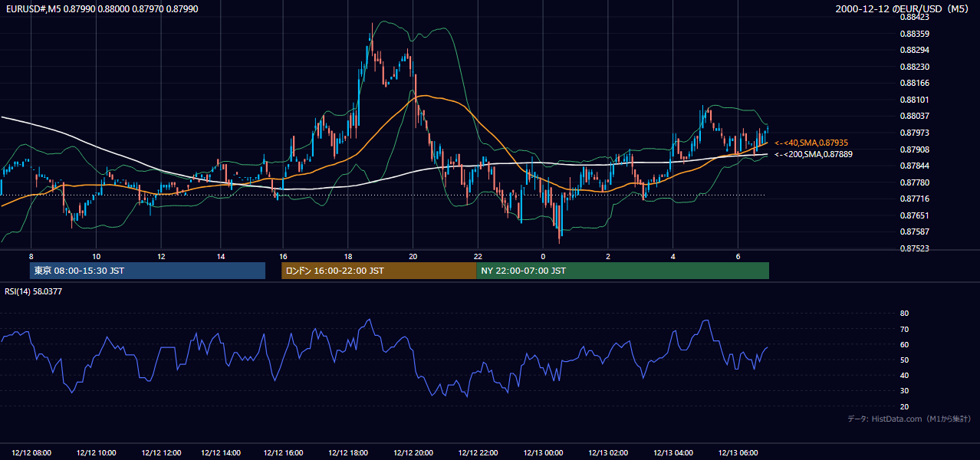Click price level 0.88230 on axis
Viewport: 980px width, 460px height.
coord(914,67)
